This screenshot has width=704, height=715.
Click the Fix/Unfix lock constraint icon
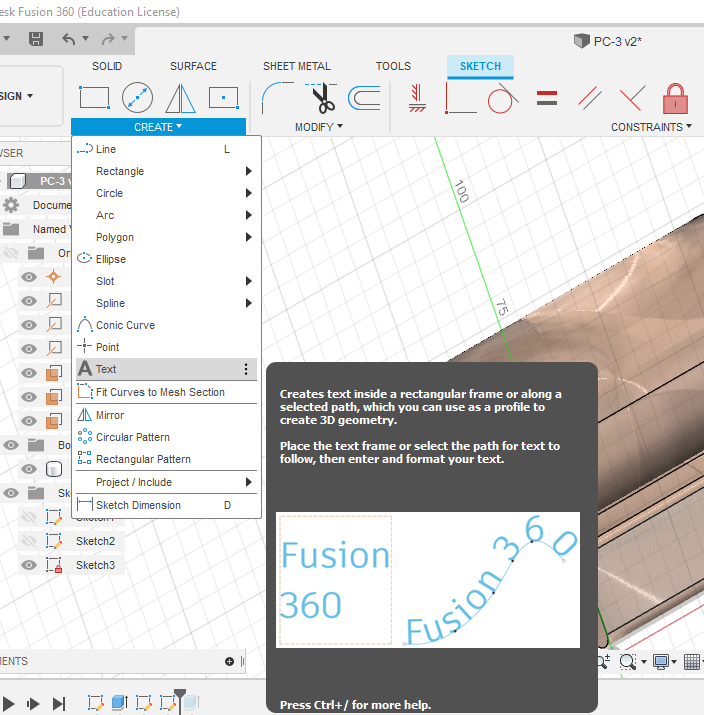[675, 98]
